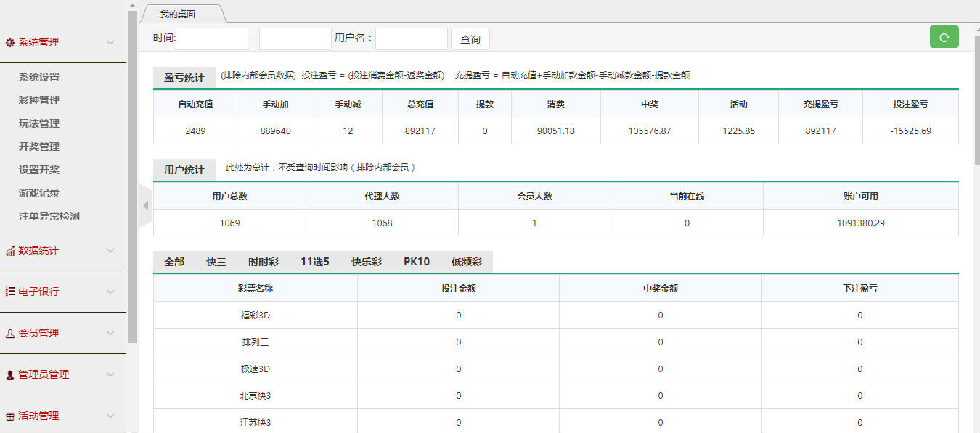Select the PK10 lottery category tab
Image resolution: width=980 pixels, height=433 pixels.
[417, 262]
